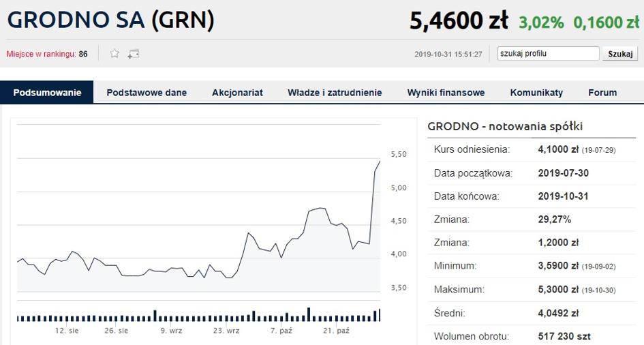View the Wyniki finansowe tab
The image size is (644, 345).
click(446, 93)
